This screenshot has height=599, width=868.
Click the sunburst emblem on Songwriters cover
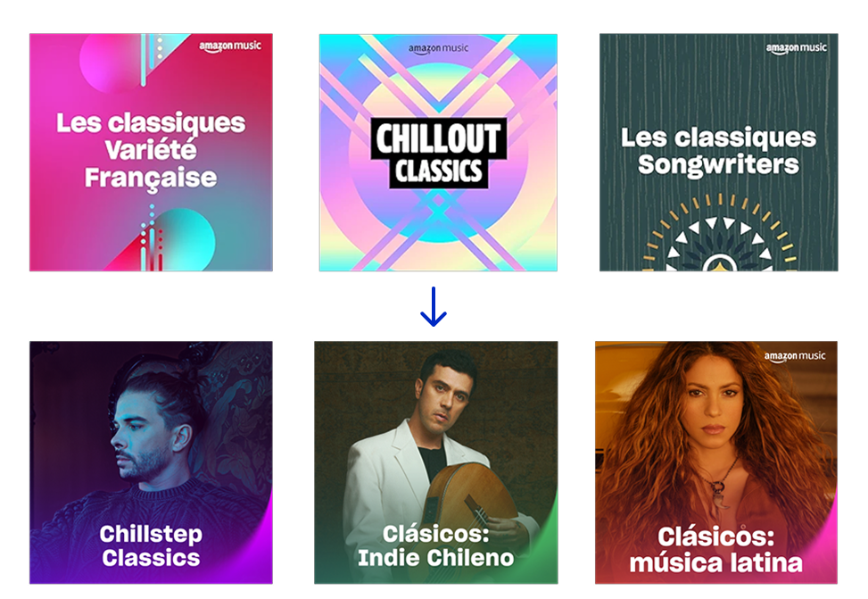click(719, 233)
